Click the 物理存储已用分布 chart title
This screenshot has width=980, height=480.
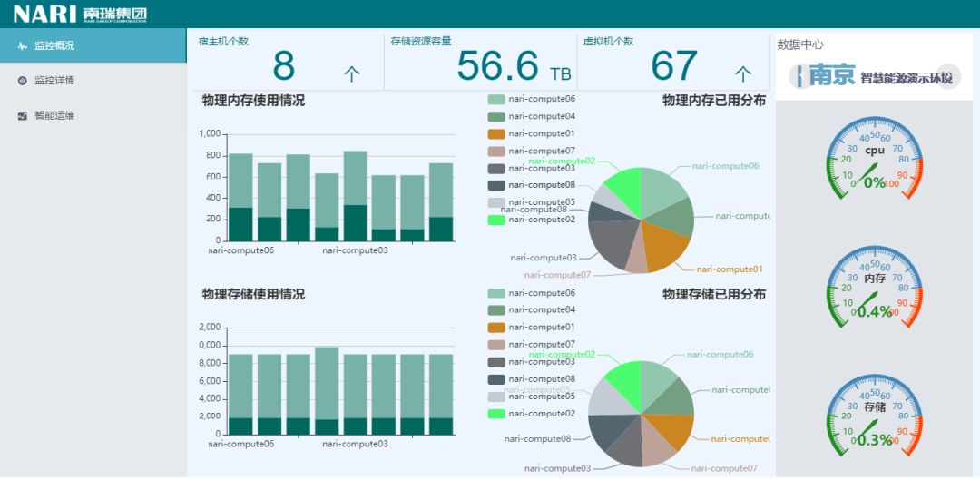714,294
